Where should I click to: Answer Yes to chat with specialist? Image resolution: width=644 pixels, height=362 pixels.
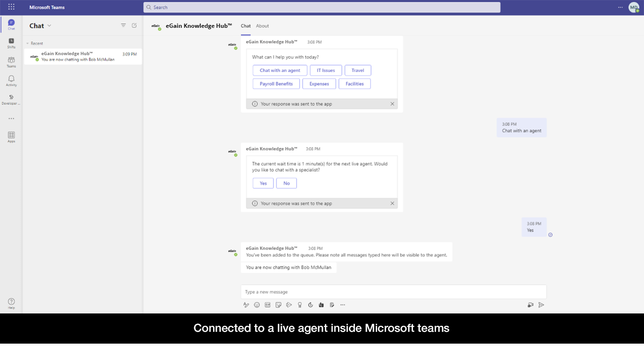pos(263,183)
